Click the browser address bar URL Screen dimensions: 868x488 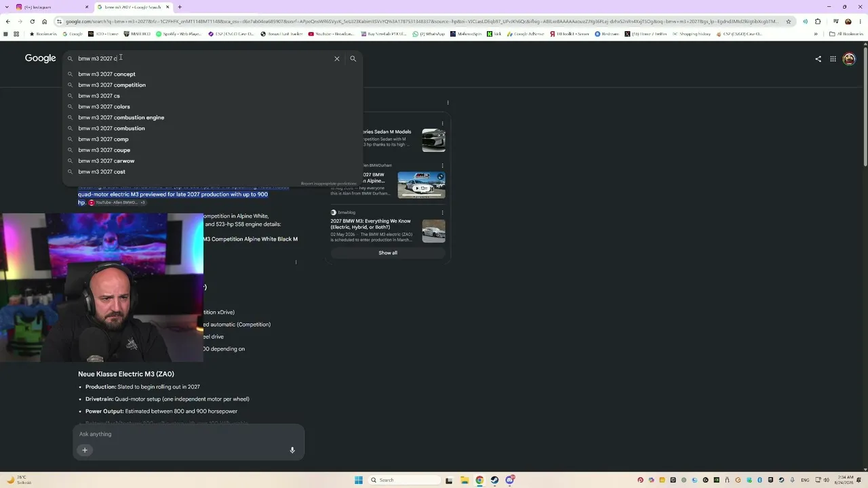coord(420,21)
